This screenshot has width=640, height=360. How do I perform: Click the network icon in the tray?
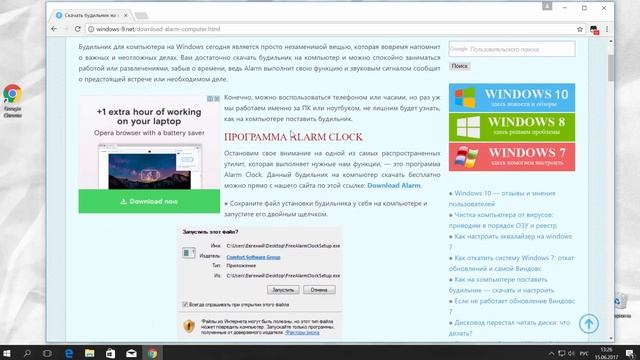click(x=562, y=353)
